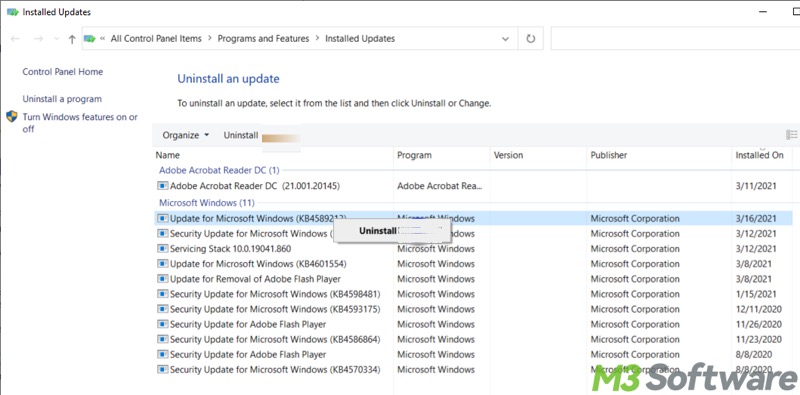The height and width of the screenshot is (395, 800).
Task: Click the icon of Update KB4589212
Action: click(x=162, y=218)
